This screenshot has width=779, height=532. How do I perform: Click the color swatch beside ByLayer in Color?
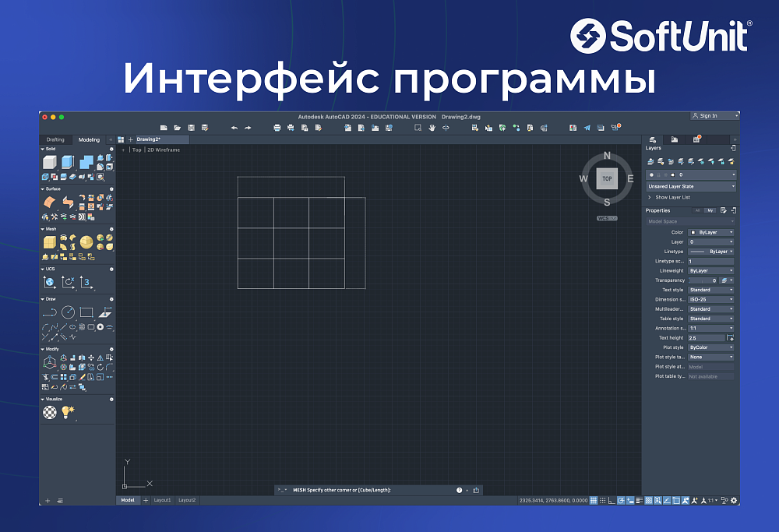pos(693,232)
